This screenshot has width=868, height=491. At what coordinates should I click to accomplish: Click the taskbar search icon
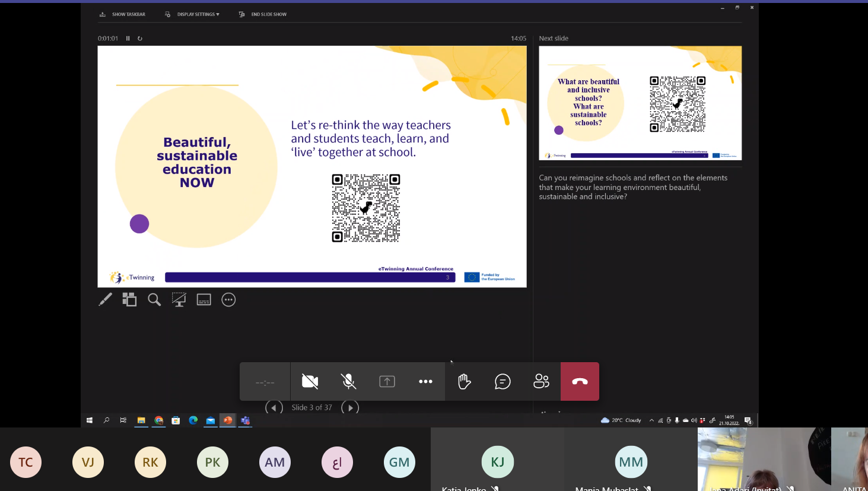point(107,420)
